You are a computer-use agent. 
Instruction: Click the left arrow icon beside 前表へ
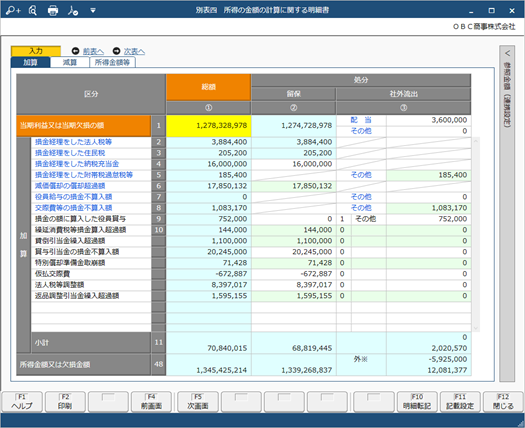coord(76,51)
